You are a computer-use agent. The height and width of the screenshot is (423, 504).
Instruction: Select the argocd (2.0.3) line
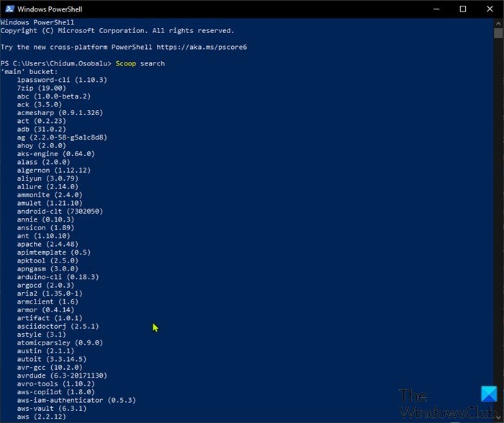click(x=45, y=286)
